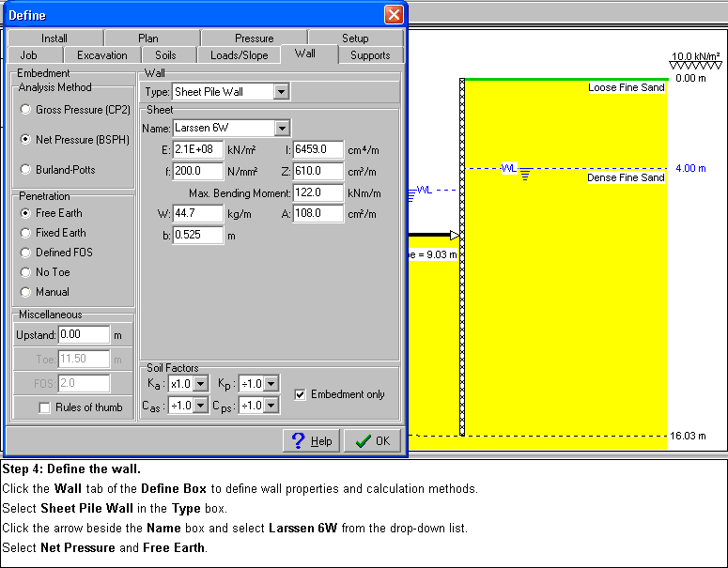The width and height of the screenshot is (728, 568).
Task: Choose Fixed Earth penetration option
Action: click(25, 233)
